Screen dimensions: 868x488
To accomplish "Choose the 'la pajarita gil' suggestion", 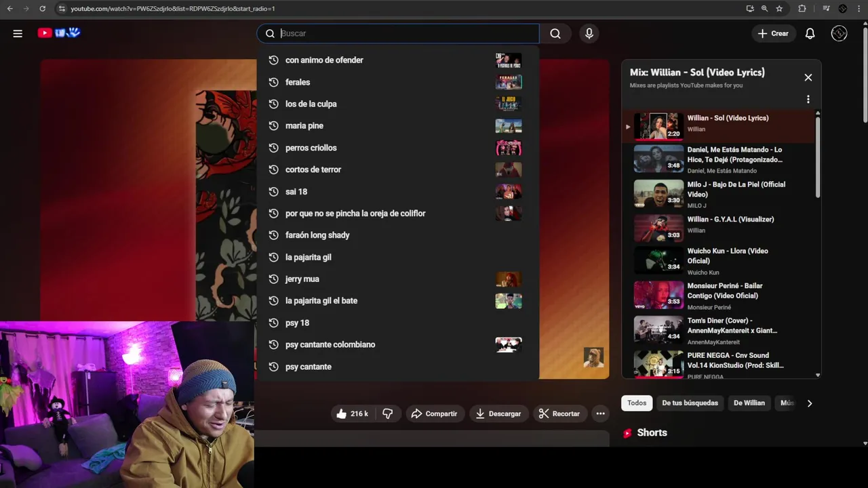I will pyautogui.click(x=398, y=257).
